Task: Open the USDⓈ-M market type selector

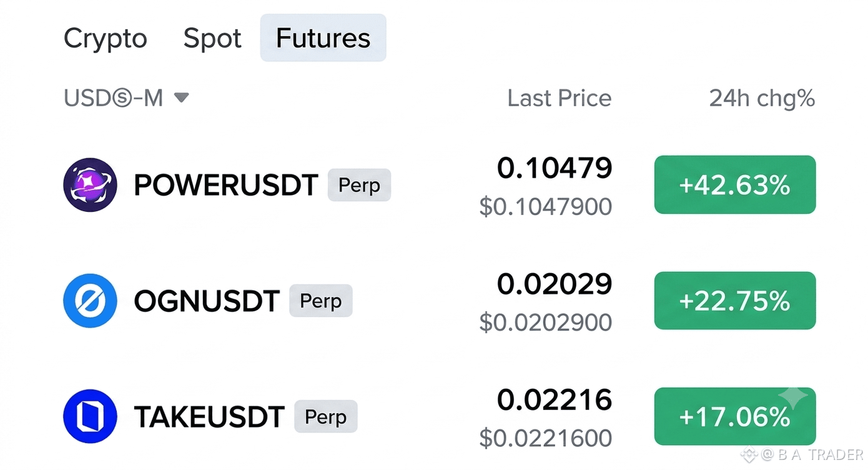Action: [126, 98]
